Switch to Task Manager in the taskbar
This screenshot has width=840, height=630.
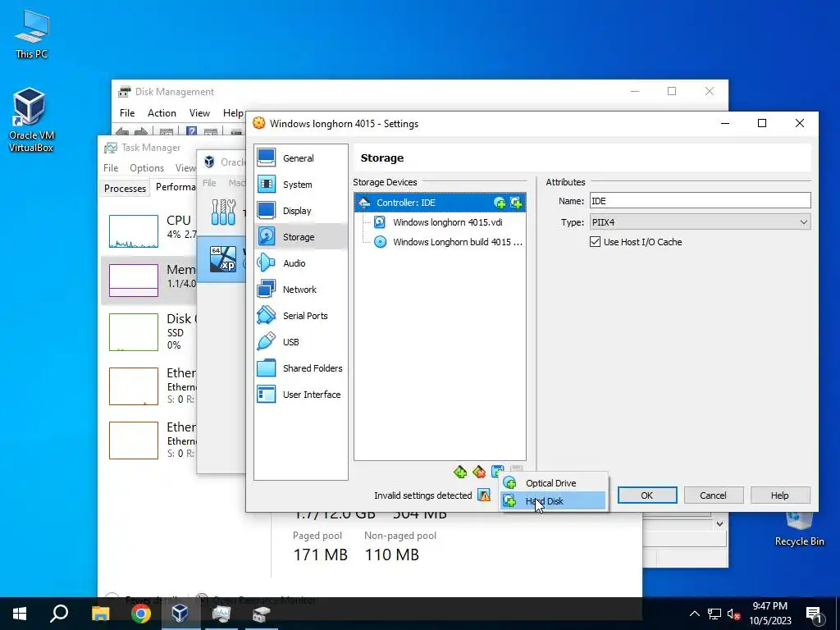[x=221, y=614]
